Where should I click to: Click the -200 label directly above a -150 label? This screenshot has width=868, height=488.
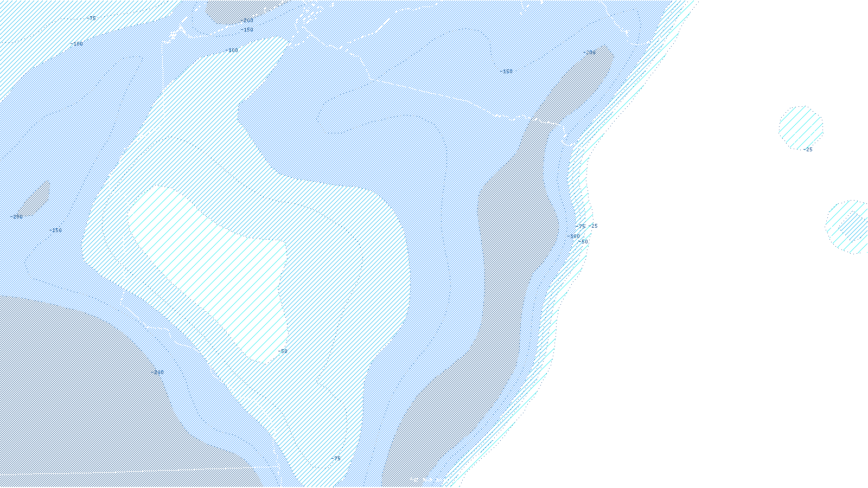coord(246,21)
